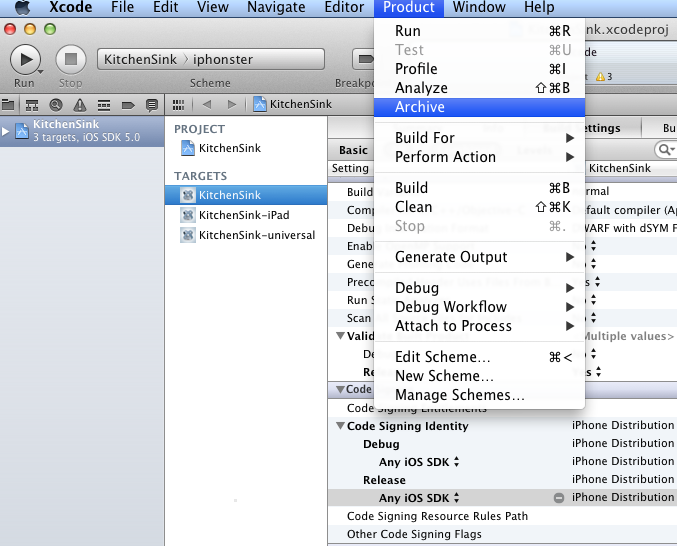Open the Breakpoint navigator icon
Viewport: 677px width, 546px height.
pyautogui.click(x=128, y=104)
